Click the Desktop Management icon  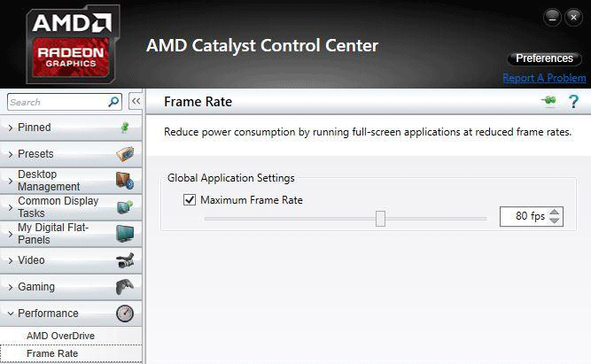(125, 181)
